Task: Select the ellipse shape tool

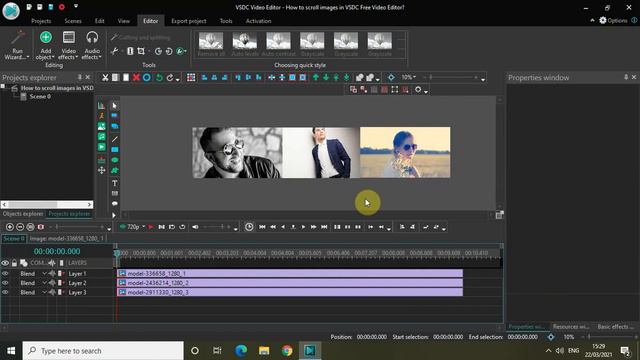Action: click(x=115, y=160)
